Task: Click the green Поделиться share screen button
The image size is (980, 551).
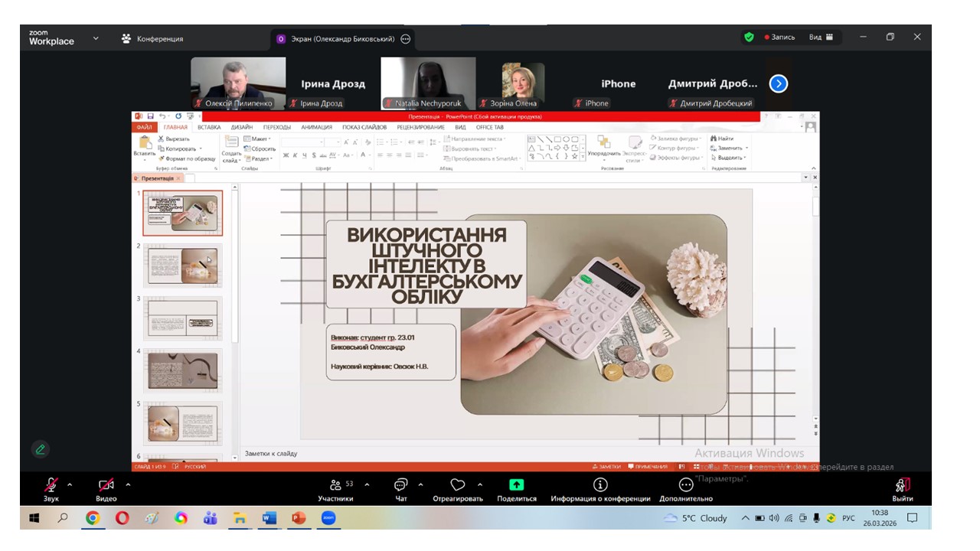Action: pos(517,485)
